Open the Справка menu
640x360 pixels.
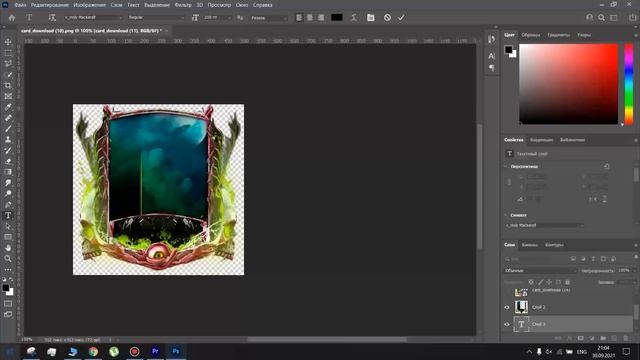[x=262, y=5]
